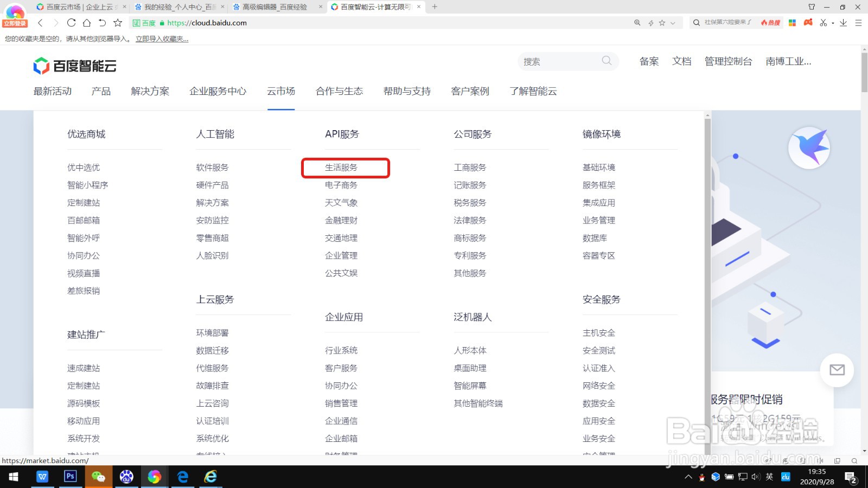Open the browser hamburger menu
This screenshot has height=488, width=868.
pos(858,23)
